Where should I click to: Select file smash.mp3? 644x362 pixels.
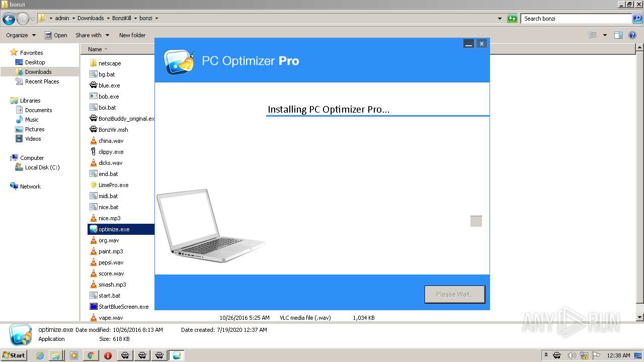[x=112, y=285]
